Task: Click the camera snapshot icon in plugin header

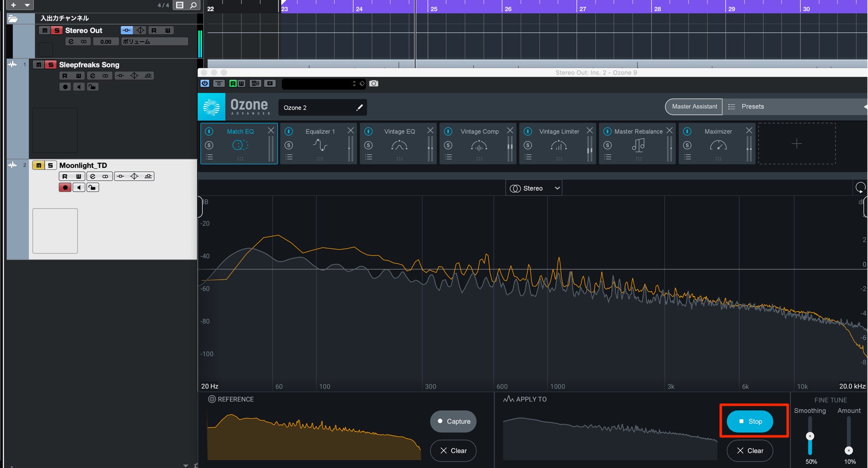Action: click(374, 84)
